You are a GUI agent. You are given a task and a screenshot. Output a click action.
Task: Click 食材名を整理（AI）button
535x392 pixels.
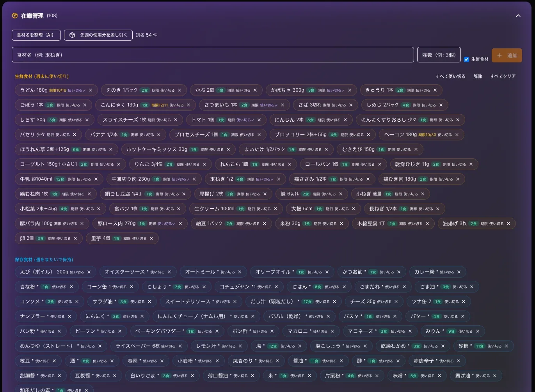[x=36, y=35]
